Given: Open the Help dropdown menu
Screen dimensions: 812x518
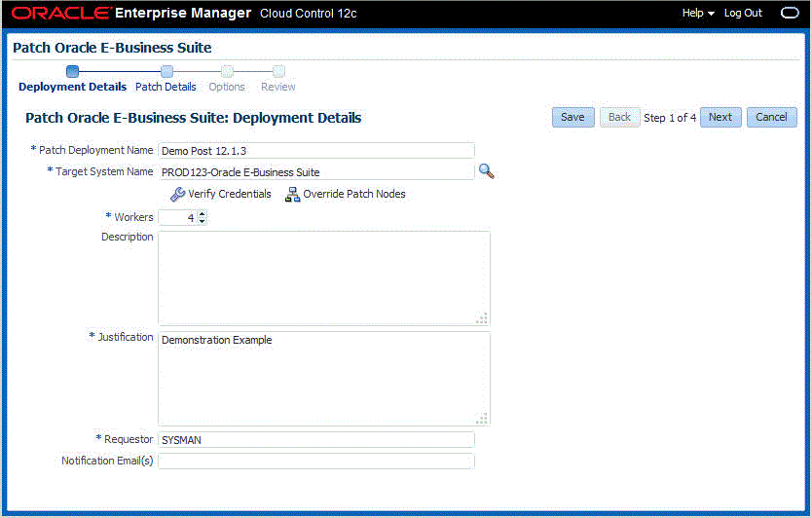Looking at the screenshot, I should point(697,13).
